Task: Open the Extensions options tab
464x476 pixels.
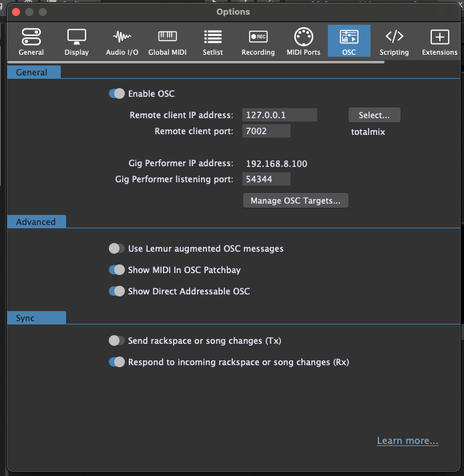Action: tap(439, 41)
